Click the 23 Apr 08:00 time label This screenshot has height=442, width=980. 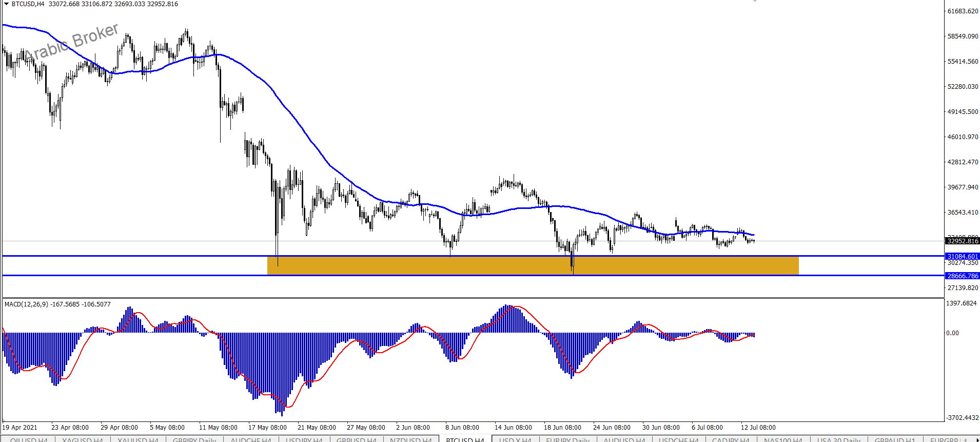[x=70, y=427]
